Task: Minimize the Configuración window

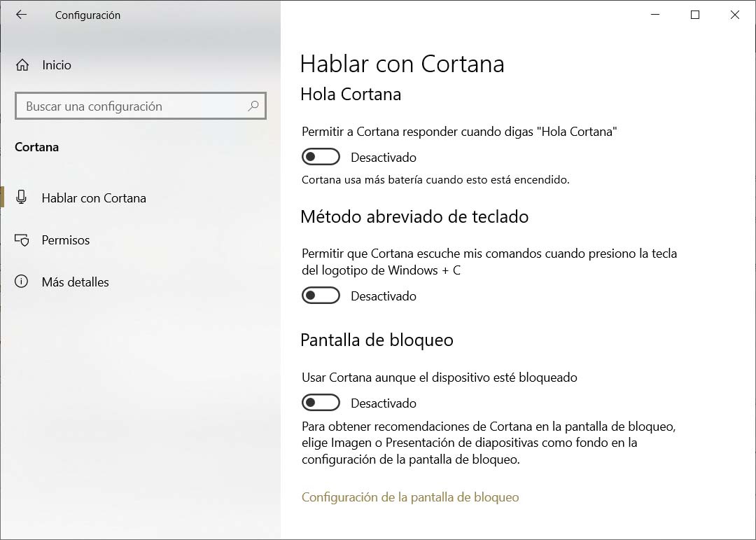Action: [655, 15]
